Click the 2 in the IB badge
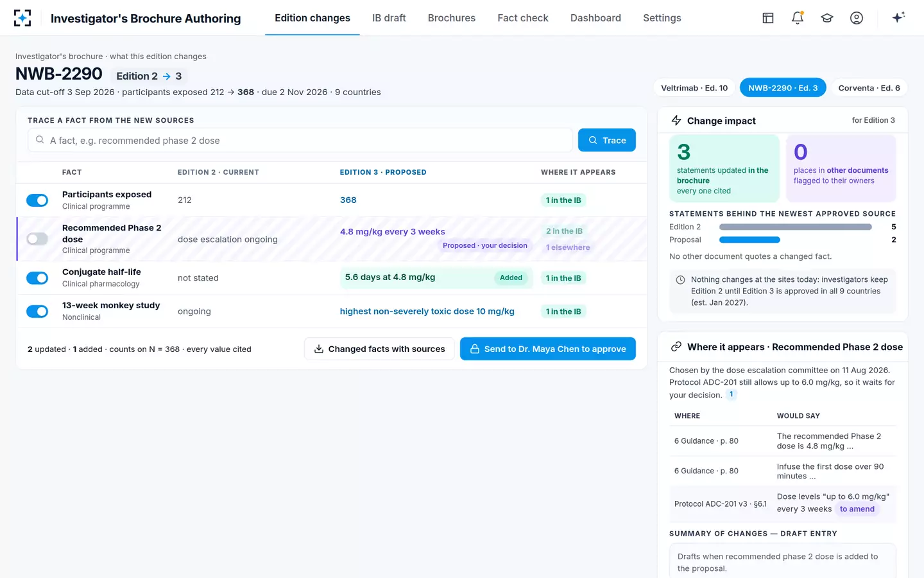 pos(565,231)
